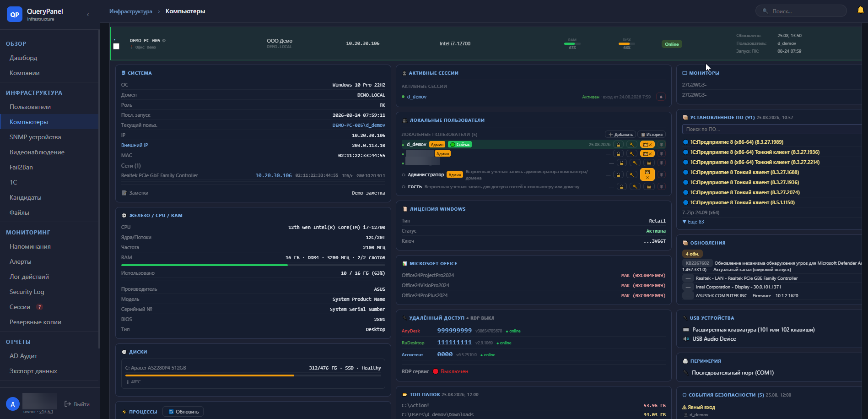Image resolution: width=868 pixels, height=419 pixels.
Task: Delete the Гость user via trash icon
Action: (661, 187)
